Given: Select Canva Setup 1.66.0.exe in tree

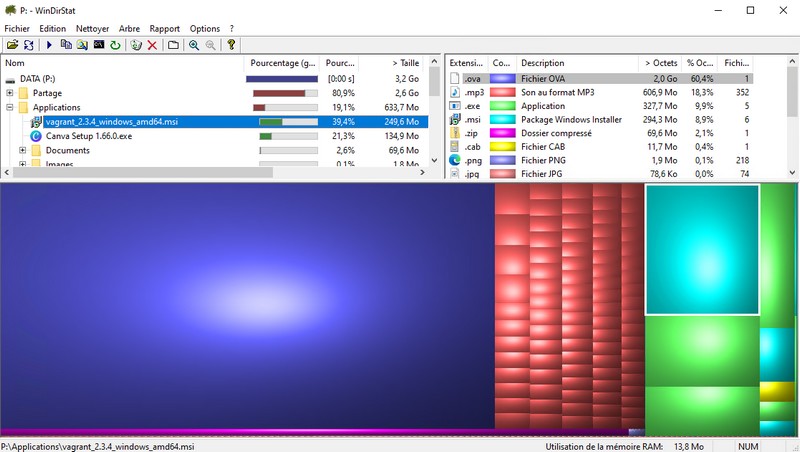Looking at the screenshot, I should click(88, 136).
